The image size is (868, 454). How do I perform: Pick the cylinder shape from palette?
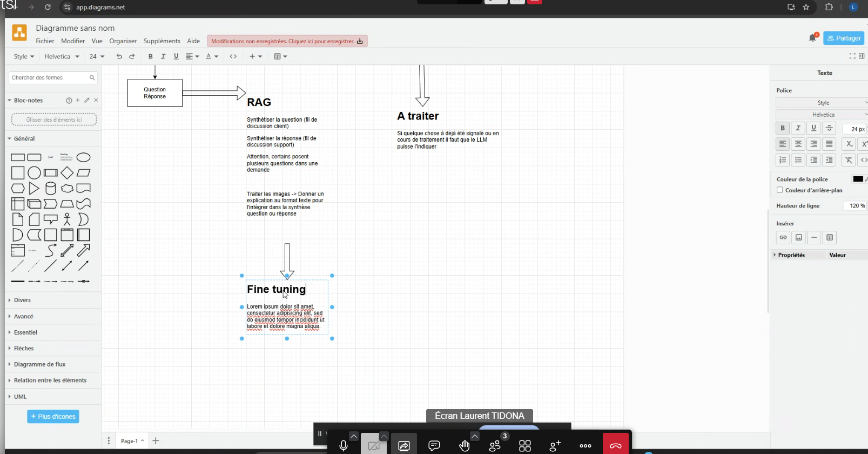[51, 189]
